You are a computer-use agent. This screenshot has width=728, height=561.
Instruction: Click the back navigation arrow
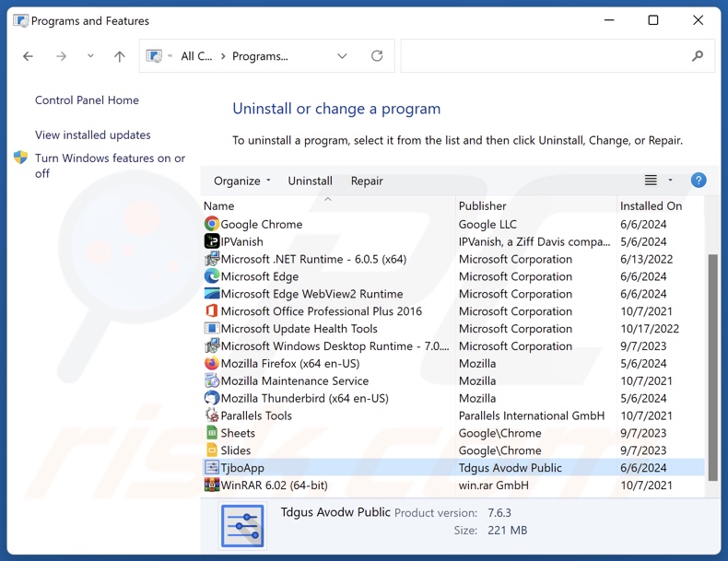[29, 56]
